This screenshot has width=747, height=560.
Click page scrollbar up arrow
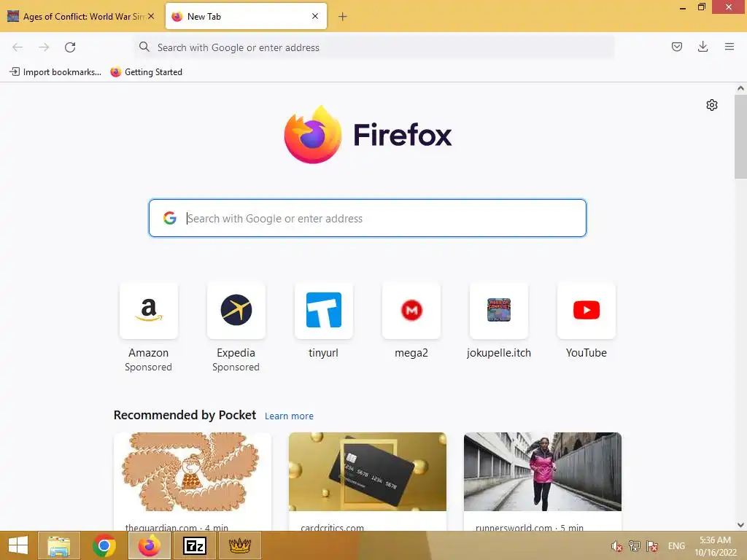pyautogui.click(x=740, y=88)
